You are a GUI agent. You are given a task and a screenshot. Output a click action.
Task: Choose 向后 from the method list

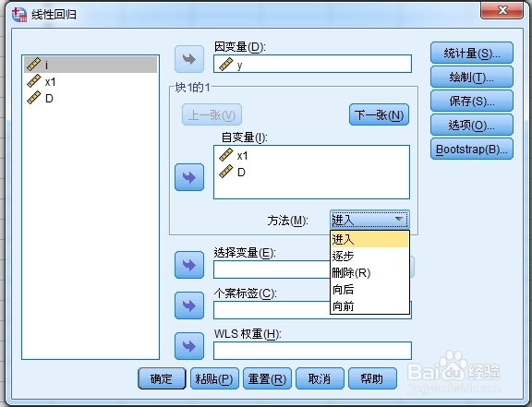click(369, 289)
